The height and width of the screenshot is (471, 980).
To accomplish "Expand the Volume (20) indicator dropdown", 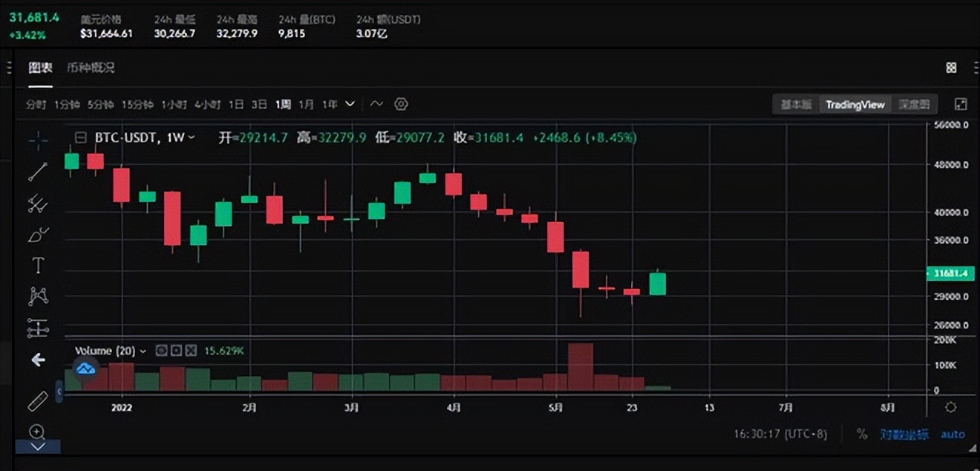I will pyautogui.click(x=142, y=350).
